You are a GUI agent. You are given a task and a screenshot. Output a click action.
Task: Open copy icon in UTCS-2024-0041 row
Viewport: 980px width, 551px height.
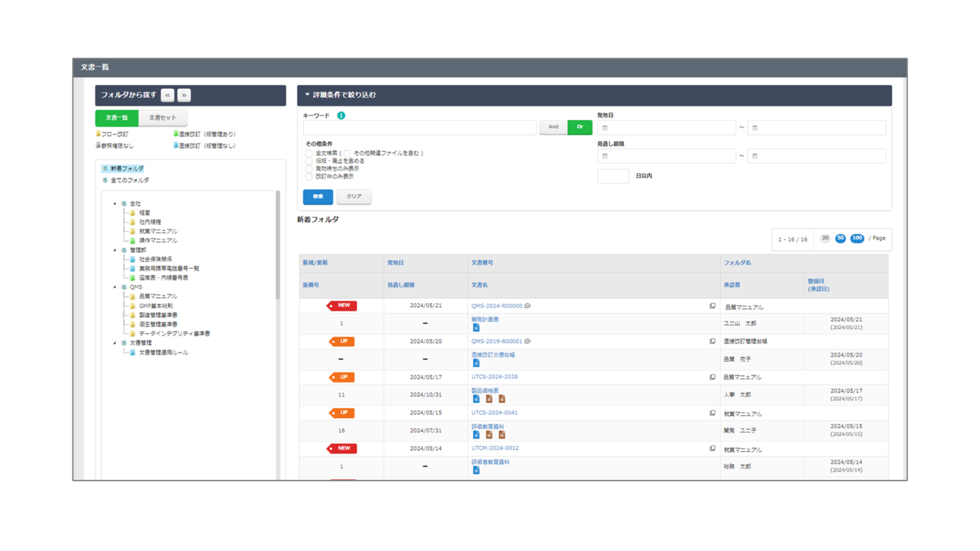[713, 413]
